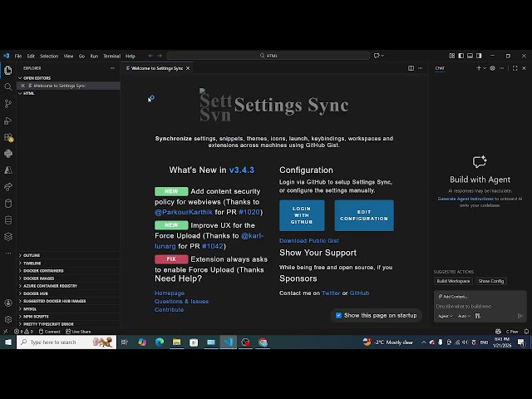Image resolution: width=532 pixels, height=399 pixels.
Task: Click the cylinder icon above the database icon
Action: pos(8,204)
